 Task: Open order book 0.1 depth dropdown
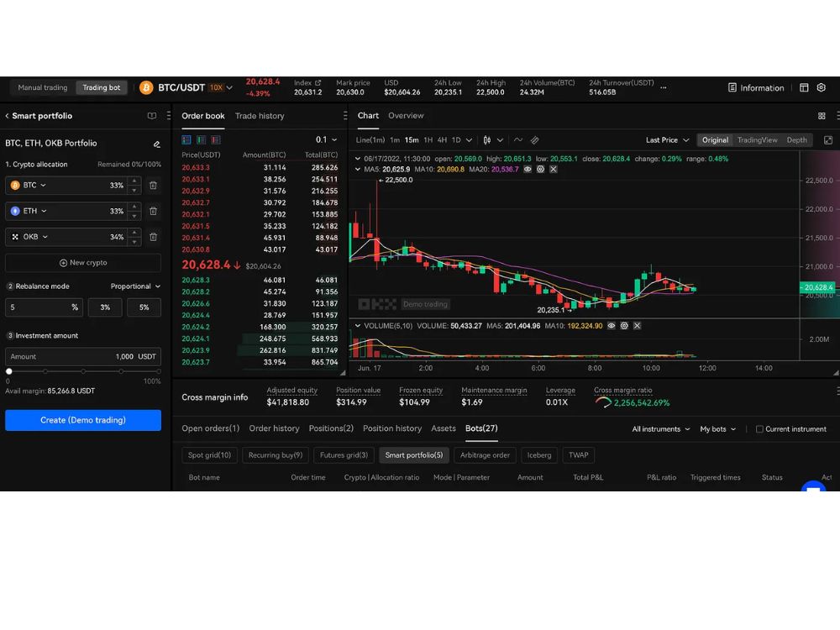(326, 139)
